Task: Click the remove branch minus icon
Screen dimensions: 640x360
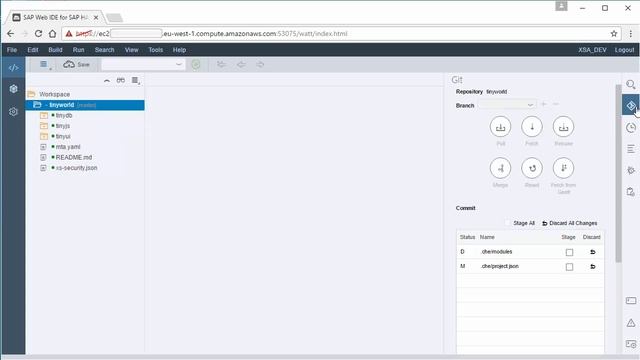Action: (556, 104)
